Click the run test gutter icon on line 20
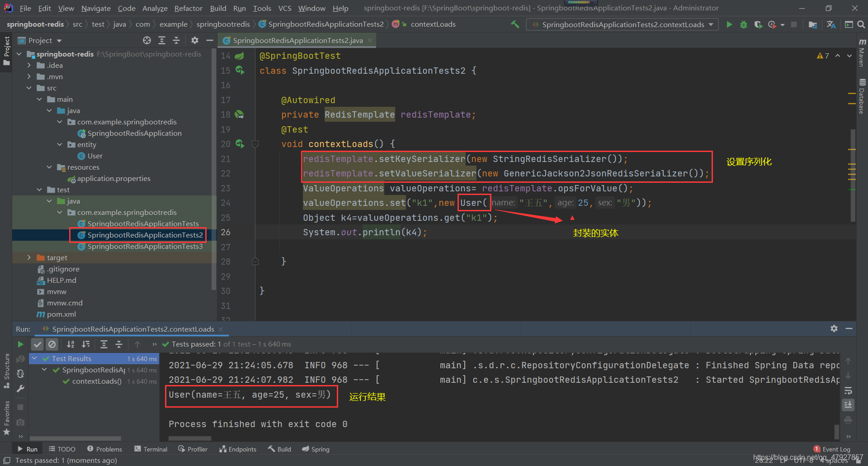 [x=240, y=144]
